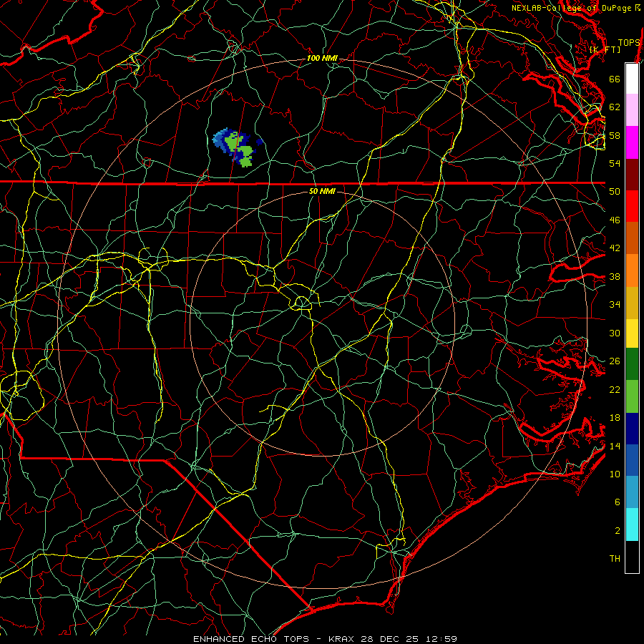Click the legend value 14
Image resolution: width=644 pixels, height=644 pixels.
click(x=615, y=446)
